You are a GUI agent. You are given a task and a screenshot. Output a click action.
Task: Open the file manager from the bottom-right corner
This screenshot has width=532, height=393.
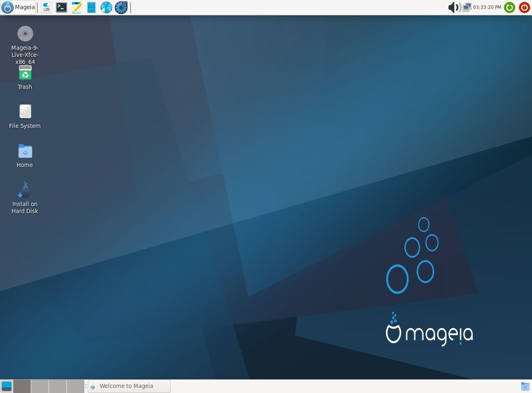click(x=525, y=386)
